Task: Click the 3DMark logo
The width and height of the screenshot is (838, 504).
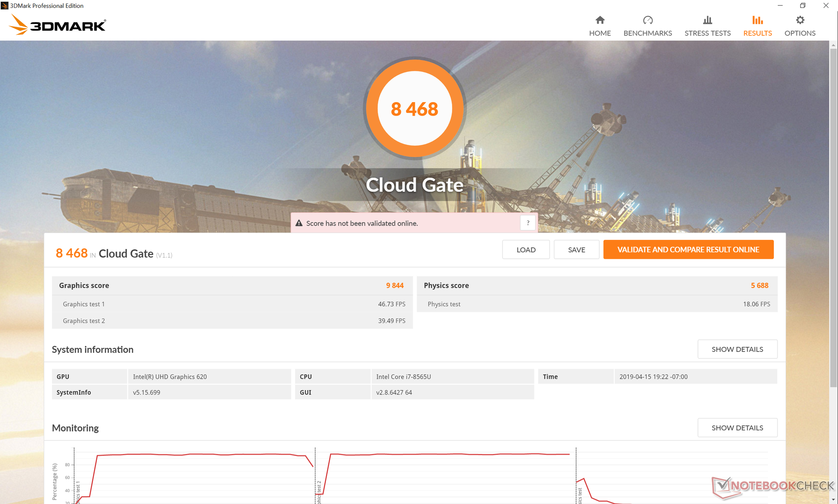Action: pyautogui.click(x=57, y=24)
